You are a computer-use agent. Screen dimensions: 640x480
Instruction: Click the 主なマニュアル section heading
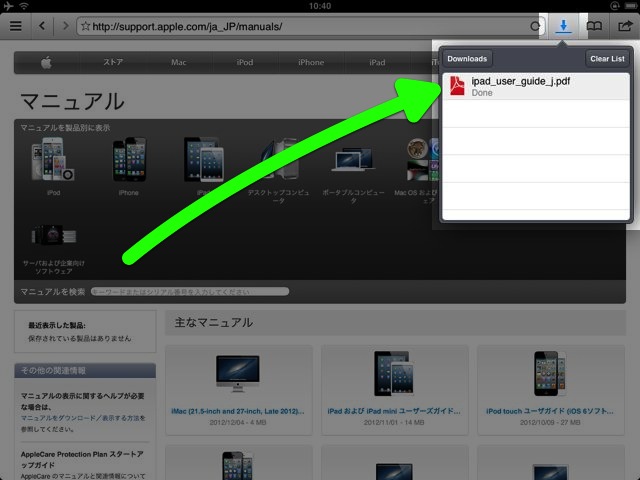click(x=213, y=322)
